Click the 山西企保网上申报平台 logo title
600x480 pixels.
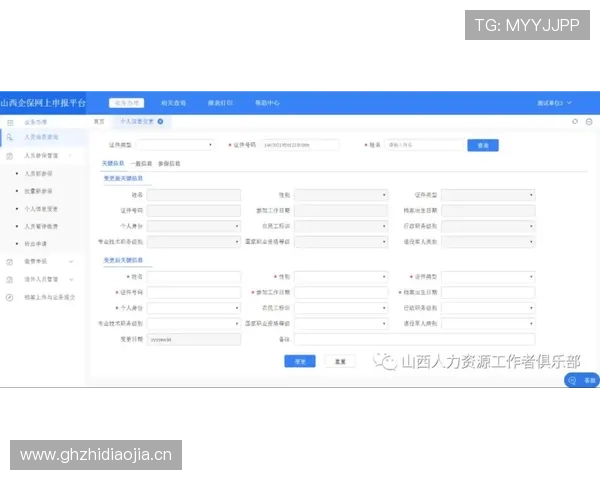[x=42, y=103]
